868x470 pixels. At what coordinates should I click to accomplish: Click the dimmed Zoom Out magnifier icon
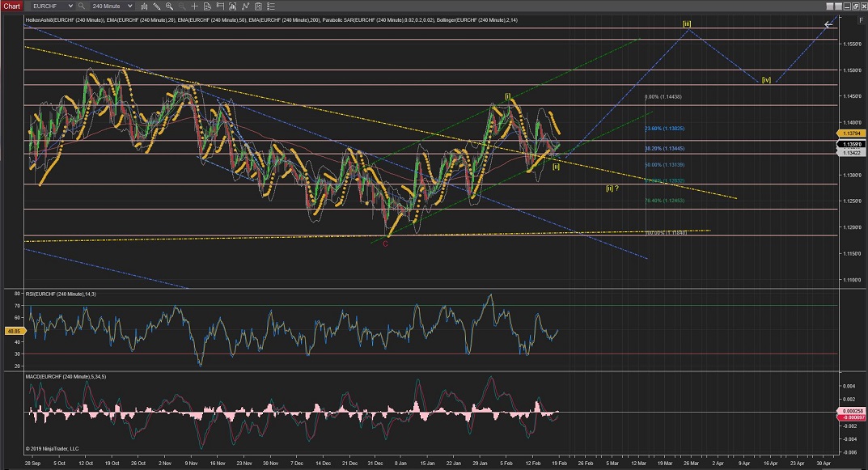pyautogui.click(x=182, y=6)
